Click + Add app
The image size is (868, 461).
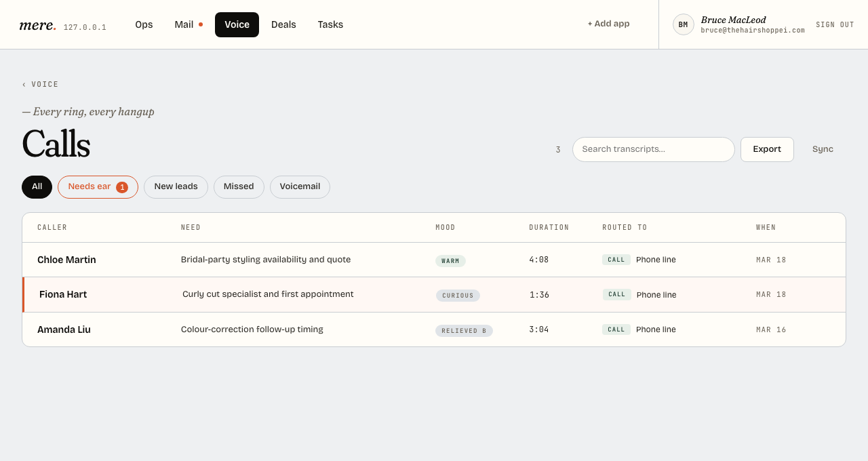click(x=608, y=24)
